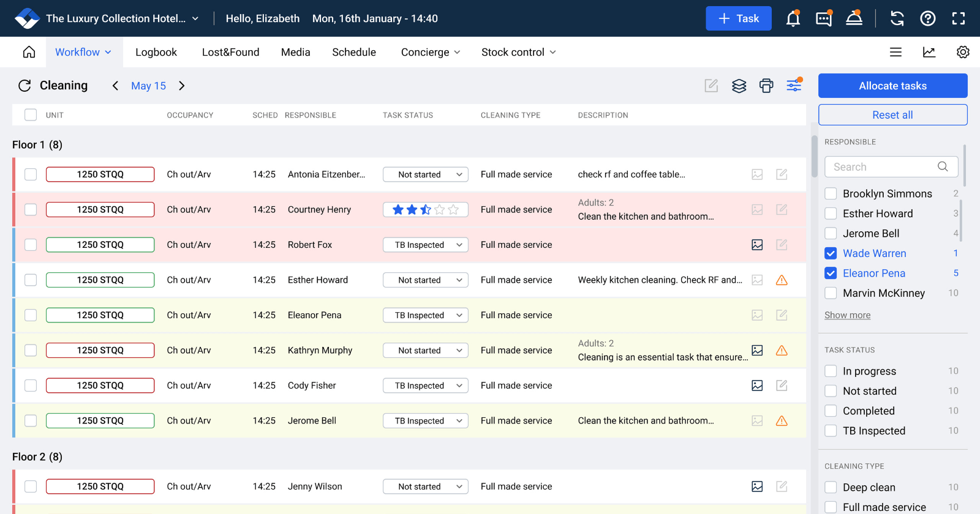This screenshot has height=514, width=980.
Task: Click the Show more link
Action: [x=847, y=315]
